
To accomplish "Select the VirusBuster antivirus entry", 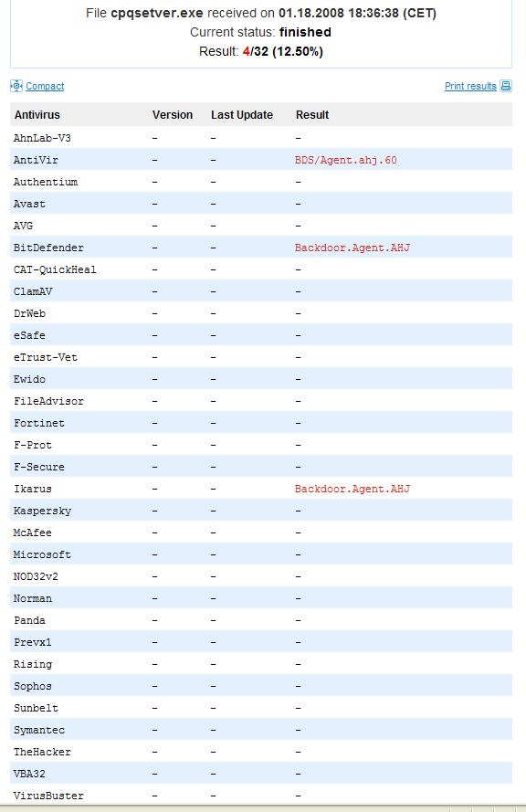I will 48,796.
